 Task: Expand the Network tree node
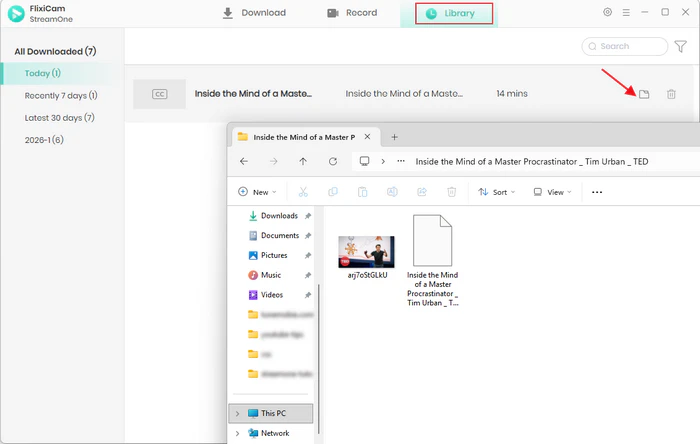point(238,433)
